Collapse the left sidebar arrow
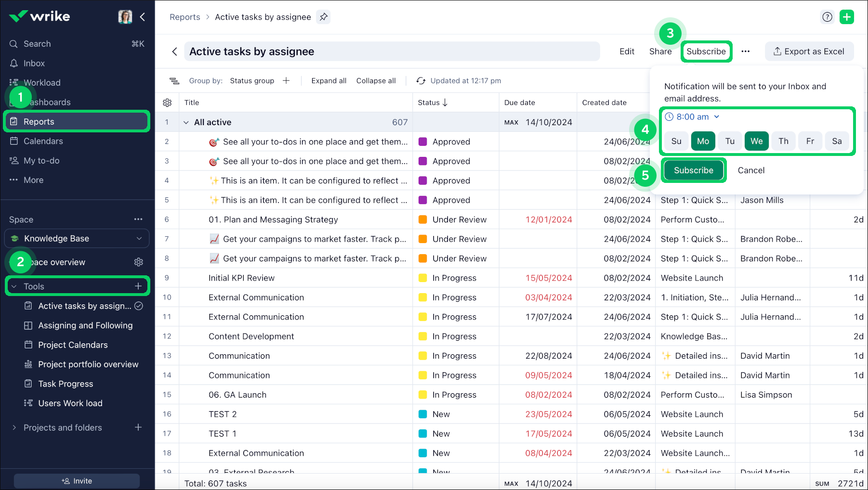 143,17
